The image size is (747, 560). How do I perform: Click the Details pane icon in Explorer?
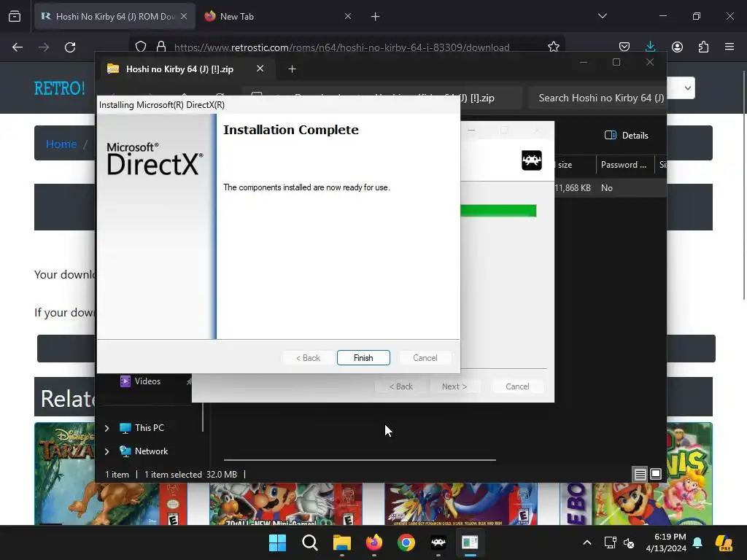pyautogui.click(x=611, y=135)
